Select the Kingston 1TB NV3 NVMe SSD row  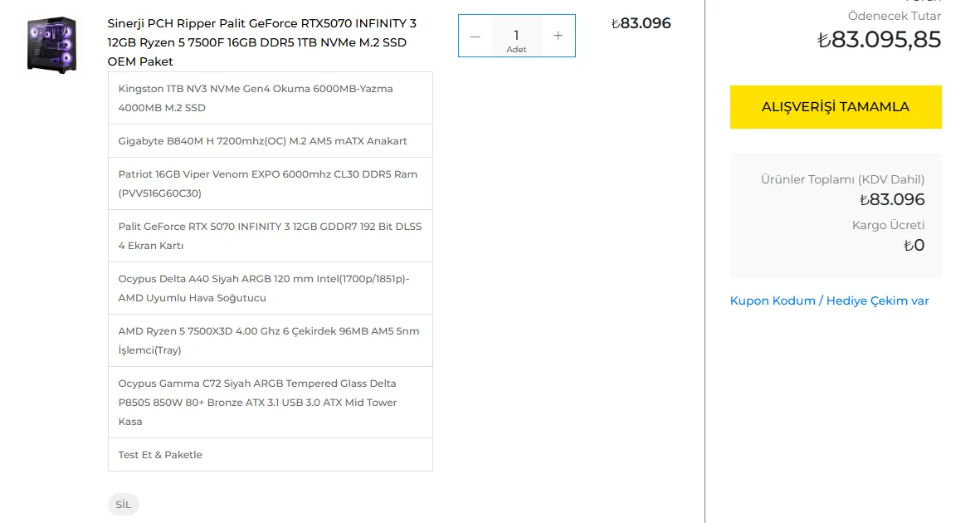[x=270, y=98]
